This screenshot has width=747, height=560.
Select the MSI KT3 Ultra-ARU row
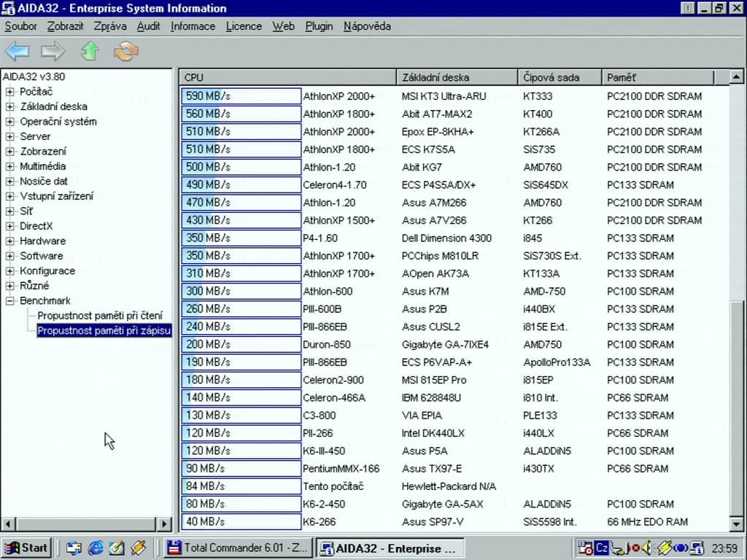click(x=454, y=96)
